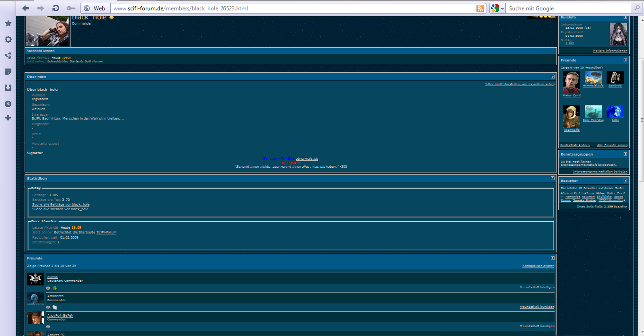Click into the Suche mit Google field
This screenshot has width=644, height=336.
[568, 9]
